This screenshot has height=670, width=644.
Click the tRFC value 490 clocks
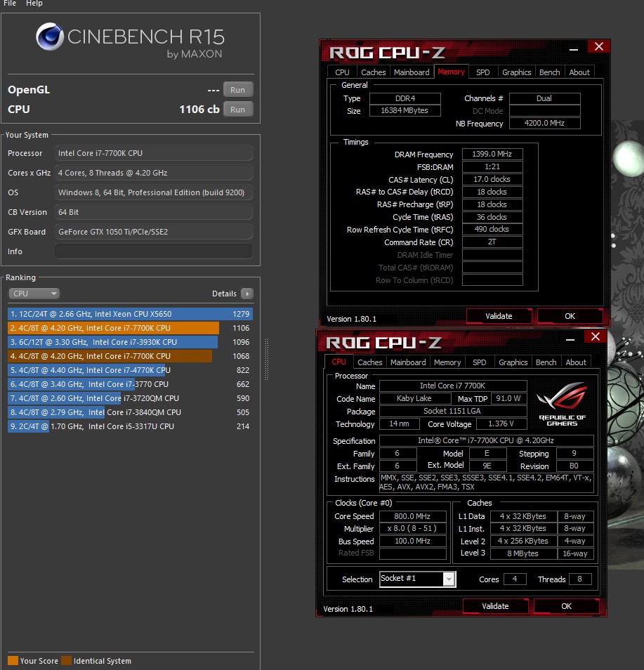[x=492, y=229]
